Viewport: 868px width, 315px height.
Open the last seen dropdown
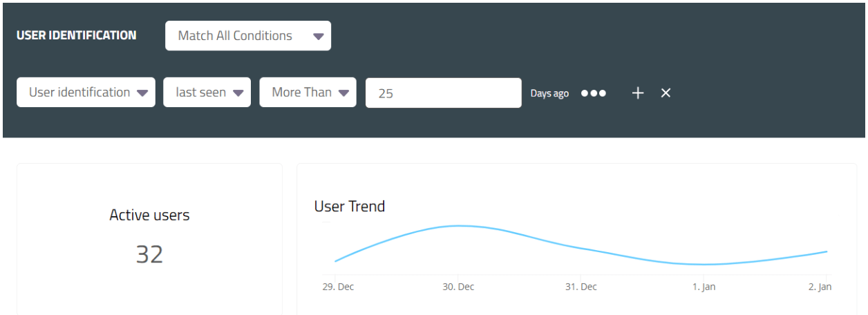point(207,93)
